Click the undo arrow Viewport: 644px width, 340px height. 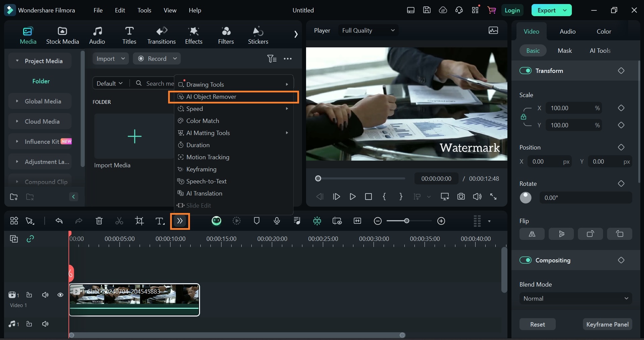(x=59, y=221)
